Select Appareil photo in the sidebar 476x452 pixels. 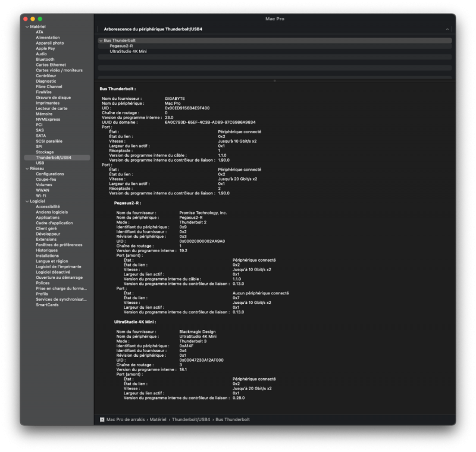tap(50, 43)
